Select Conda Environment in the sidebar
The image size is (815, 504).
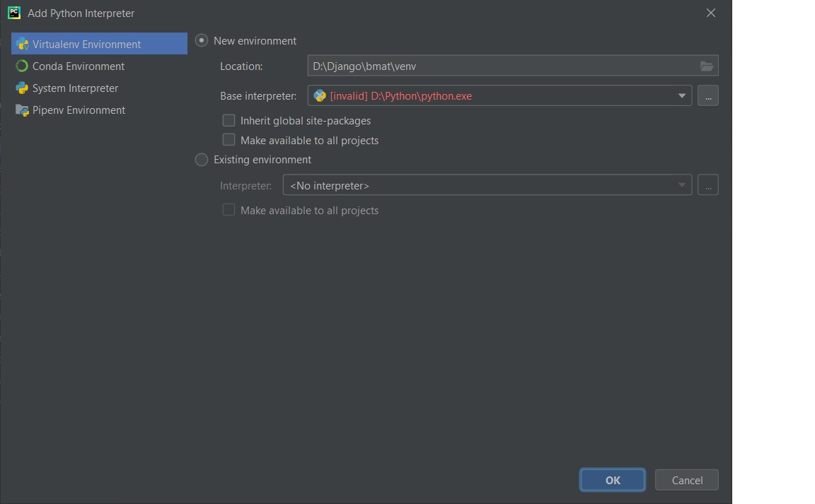[x=99, y=66]
